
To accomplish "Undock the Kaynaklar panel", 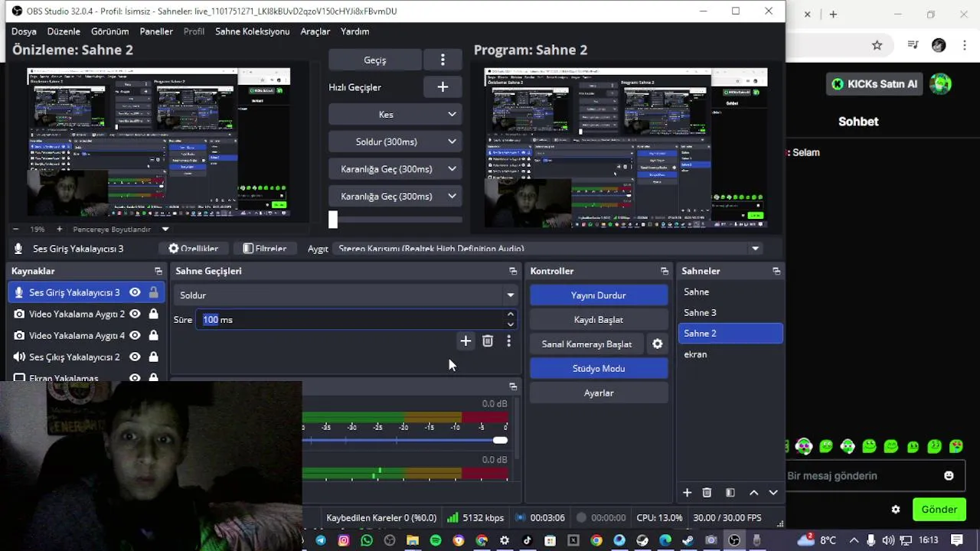I will coord(158,271).
